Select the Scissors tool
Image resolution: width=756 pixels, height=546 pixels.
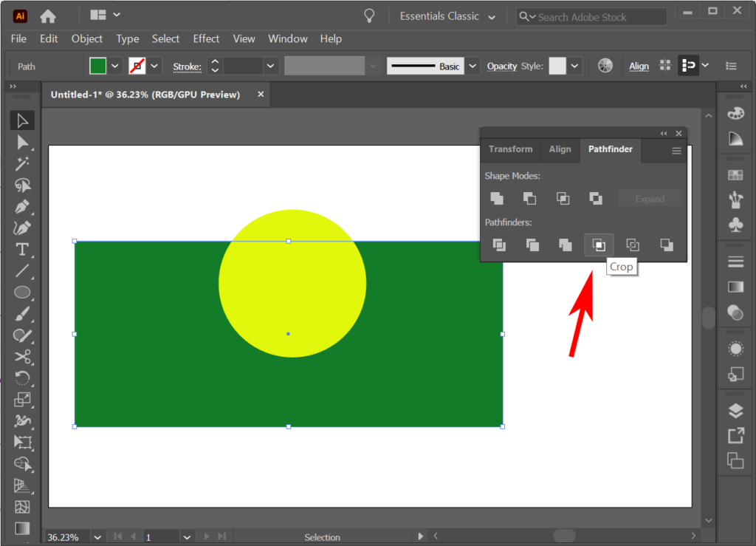22,357
